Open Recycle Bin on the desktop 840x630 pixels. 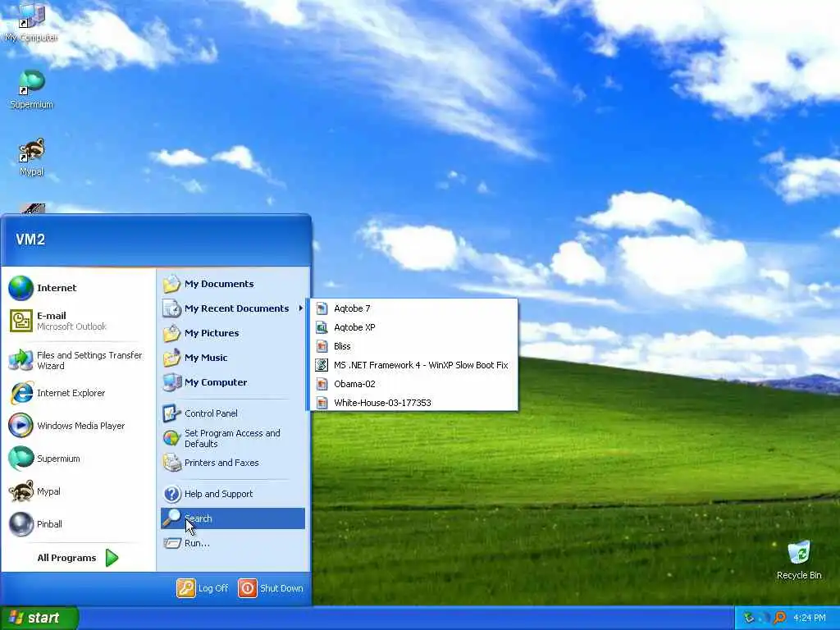(x=799, y=560)
